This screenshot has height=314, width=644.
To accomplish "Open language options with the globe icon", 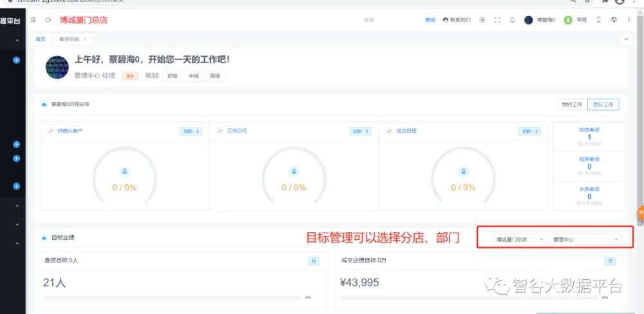I will [614, 20].
